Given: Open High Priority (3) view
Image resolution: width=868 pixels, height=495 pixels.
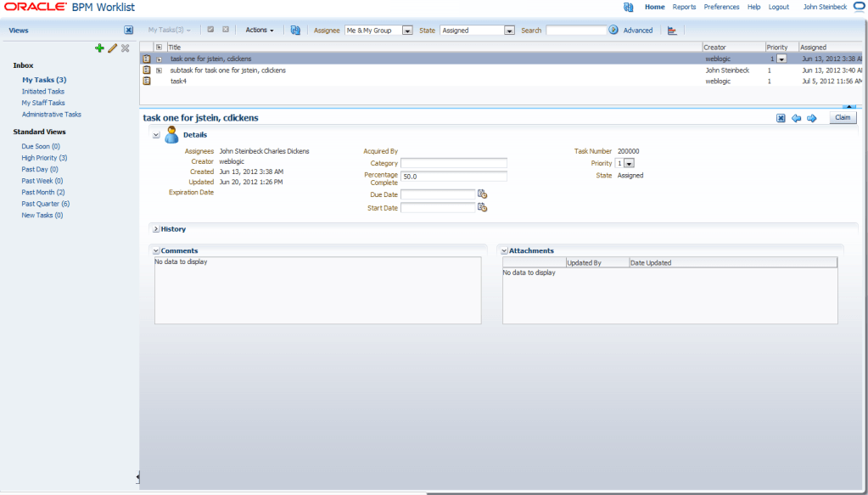Looking at the screenshot, I should pyautogui.click(x=44, y=158).
